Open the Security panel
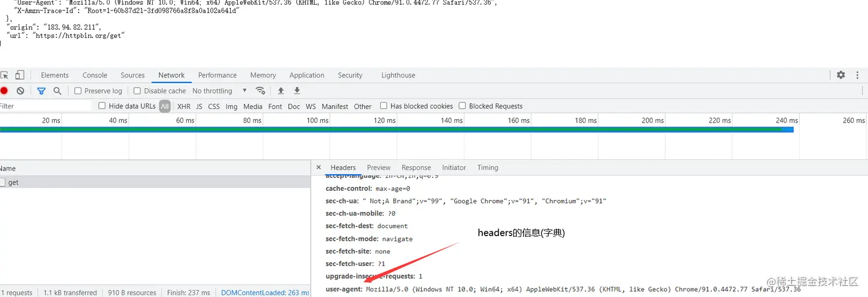This screenshot has height=297, width=868. pyautogui.click(x=350, y=75)
